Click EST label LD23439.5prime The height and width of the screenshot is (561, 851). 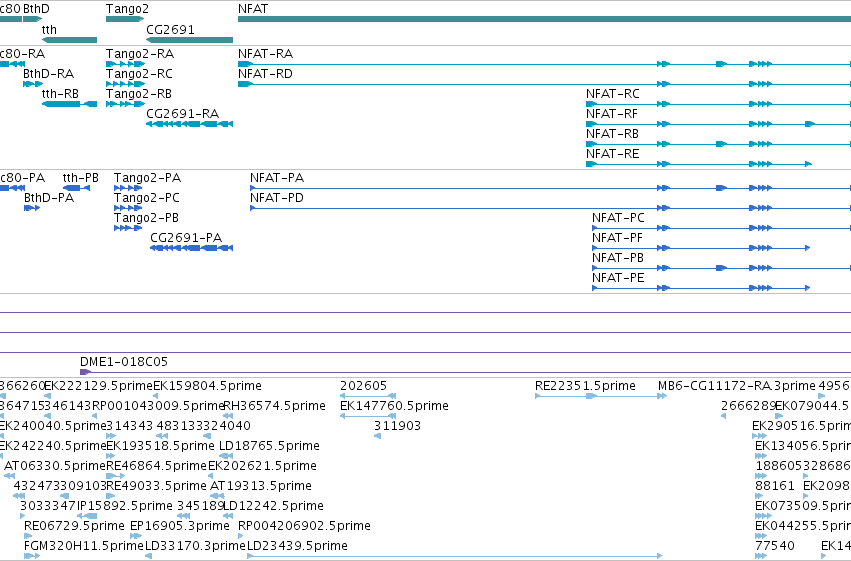pyautogui.click(x=297, y=546)
